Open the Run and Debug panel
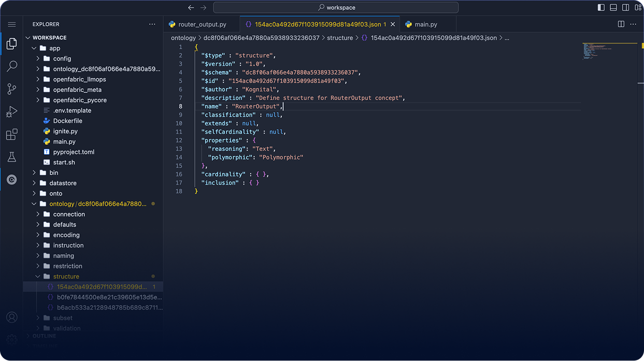The height and width of the screenshot is (361, 644). click(11, 111)
